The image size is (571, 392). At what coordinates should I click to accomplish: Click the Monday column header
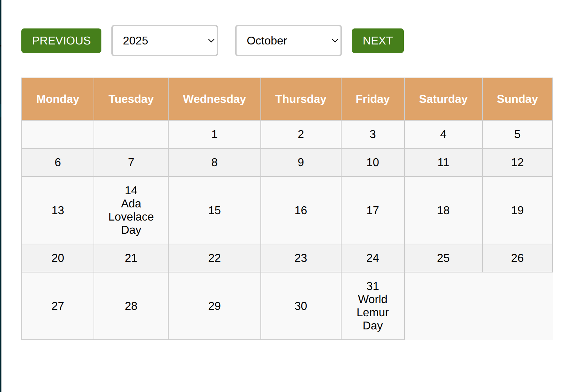(57, 99)
